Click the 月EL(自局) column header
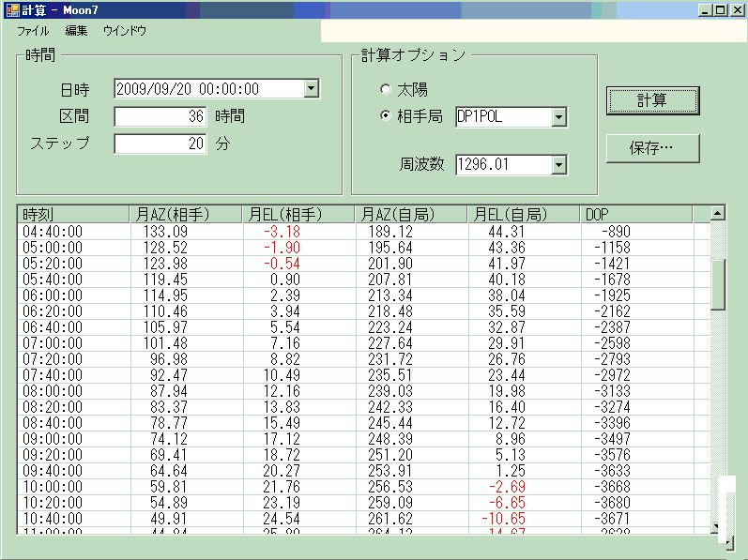Viewport: 748px width, 560px height. pyautogui.click(x=523, y=215)
